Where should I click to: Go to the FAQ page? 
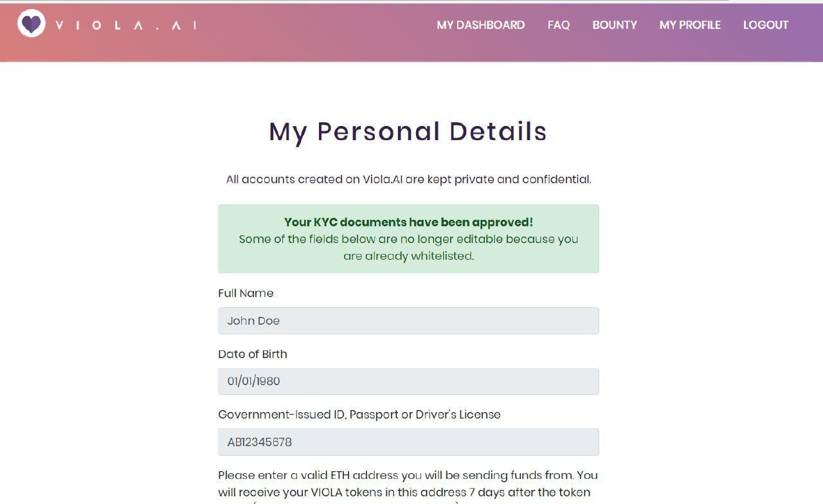559,25
